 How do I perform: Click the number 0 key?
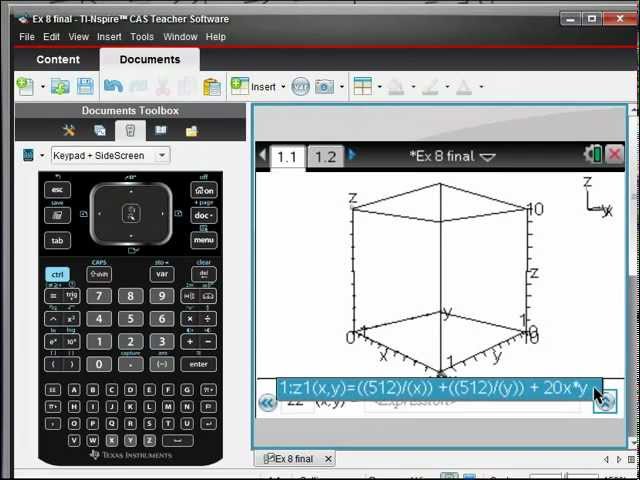[99, 364]
